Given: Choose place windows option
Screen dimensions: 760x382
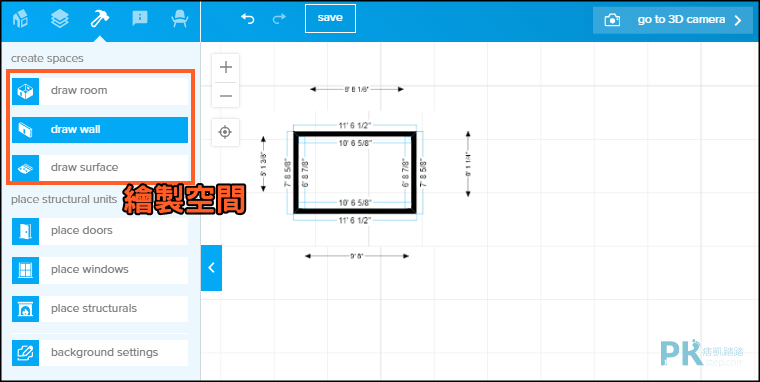Looking at the screenshot, I should click(x=100, y=270).
